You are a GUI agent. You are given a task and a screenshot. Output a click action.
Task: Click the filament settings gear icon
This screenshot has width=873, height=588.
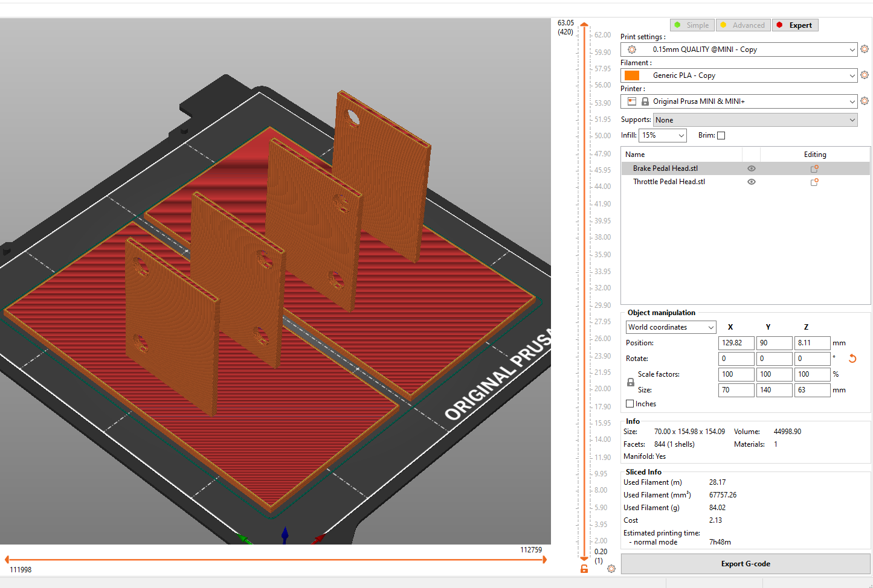pyautogui.click(x=865, y=75)
